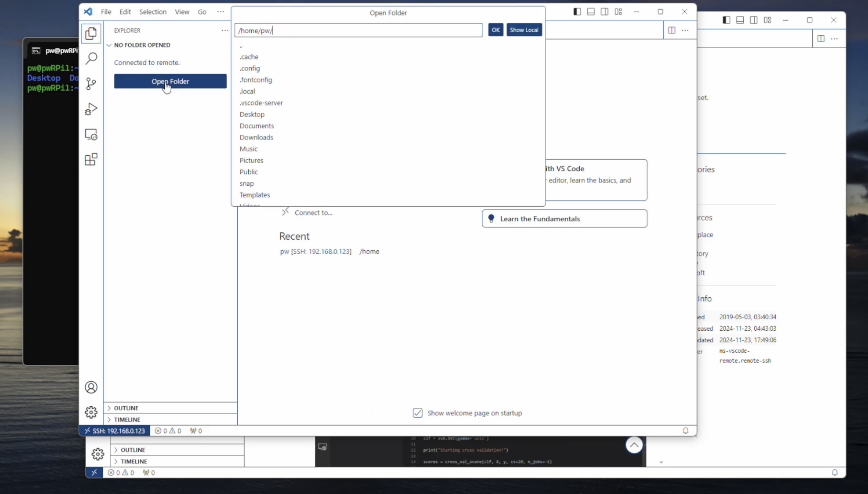This screenshot has height=494, width=868.
Task: Click the folder path input field
Action: click(x=358, y=30)
